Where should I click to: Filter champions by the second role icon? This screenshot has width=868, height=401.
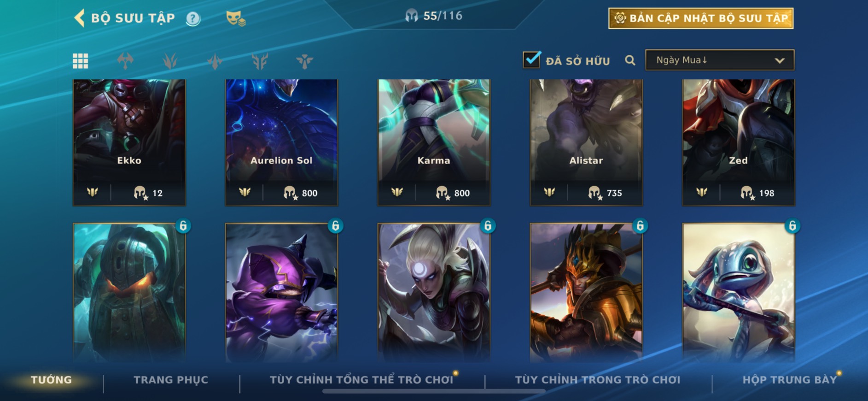[x=170, y=61]
